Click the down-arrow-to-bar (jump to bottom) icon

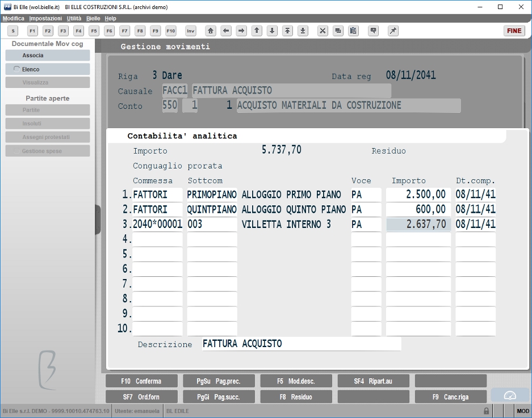coord(303,31)
